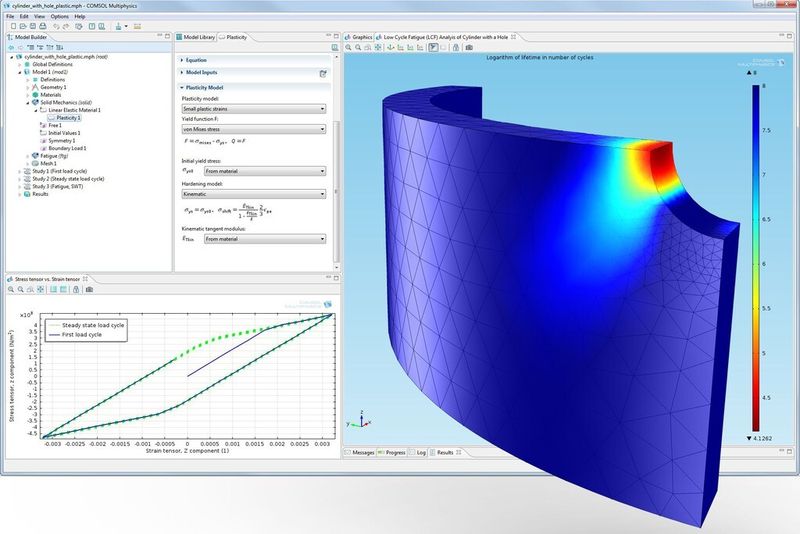Switch to the Graphics tab
Image resolution: width=800 pixels, height=534 pixels.
tap(359, 37)
